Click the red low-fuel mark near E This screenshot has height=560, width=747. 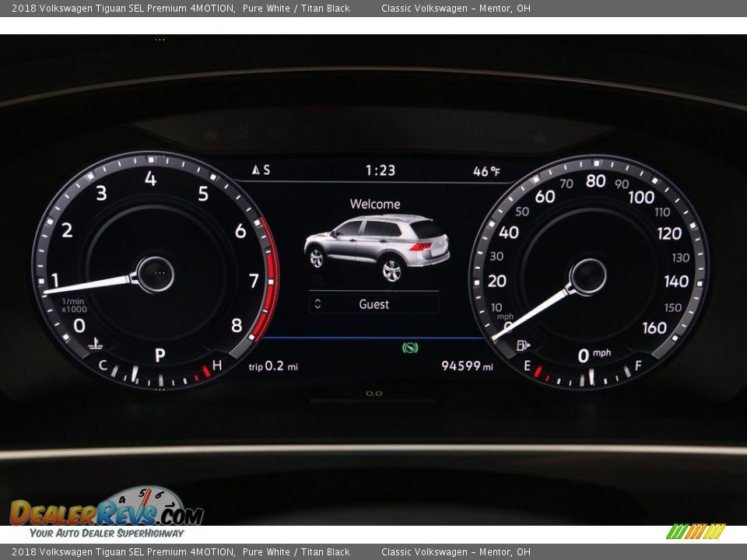point(538,371)
